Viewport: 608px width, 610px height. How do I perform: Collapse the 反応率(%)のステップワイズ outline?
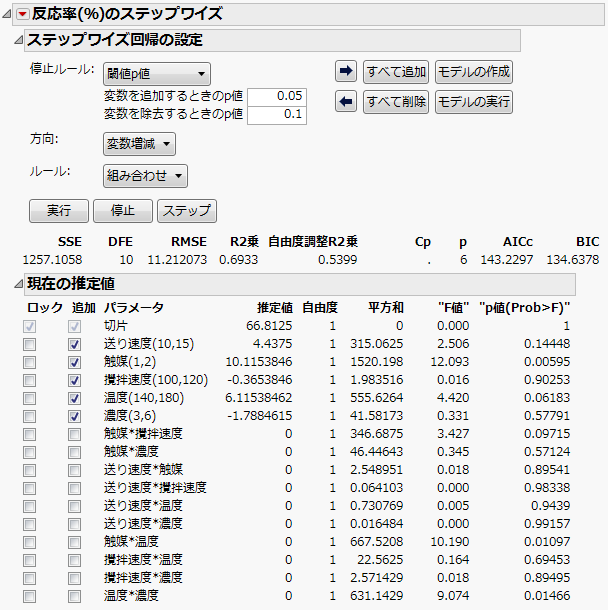pyautogui.click(x=7, y=14)
